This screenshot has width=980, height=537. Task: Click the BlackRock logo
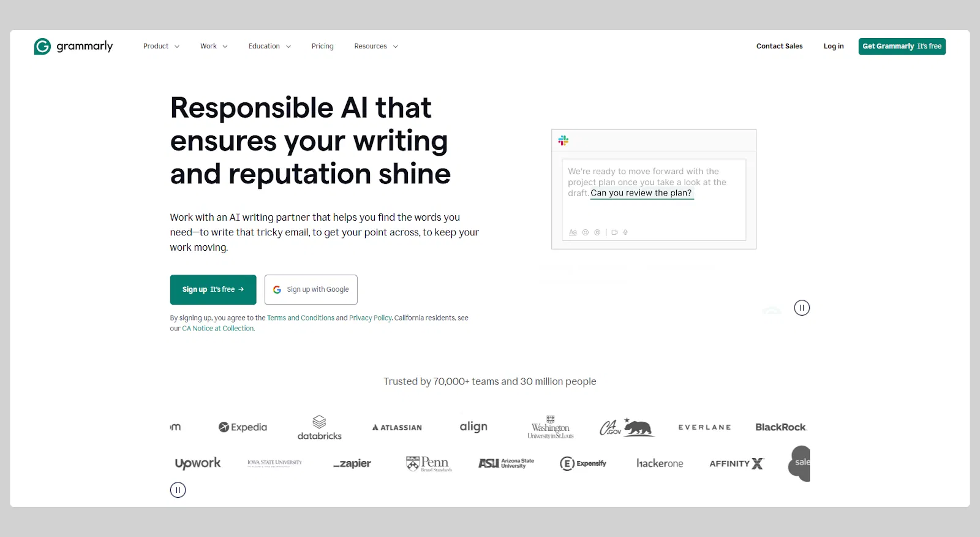(x=781, y=427)
